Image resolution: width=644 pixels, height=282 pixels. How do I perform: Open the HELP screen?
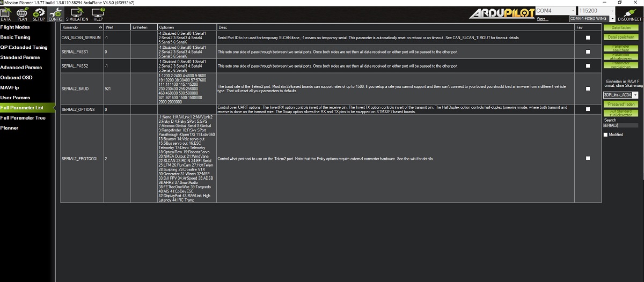click(98, 14)
